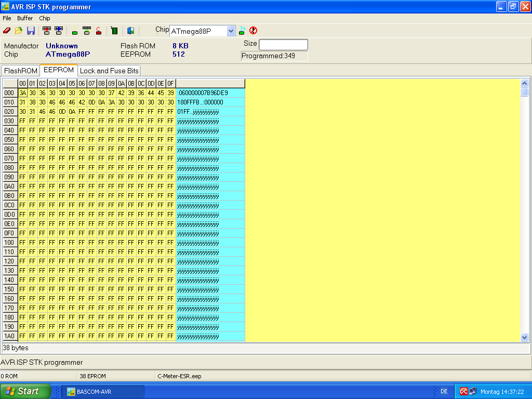Click the 8 KB Flash ROM value
This screenshot has width=532, height=399.
tap(180, 46)
